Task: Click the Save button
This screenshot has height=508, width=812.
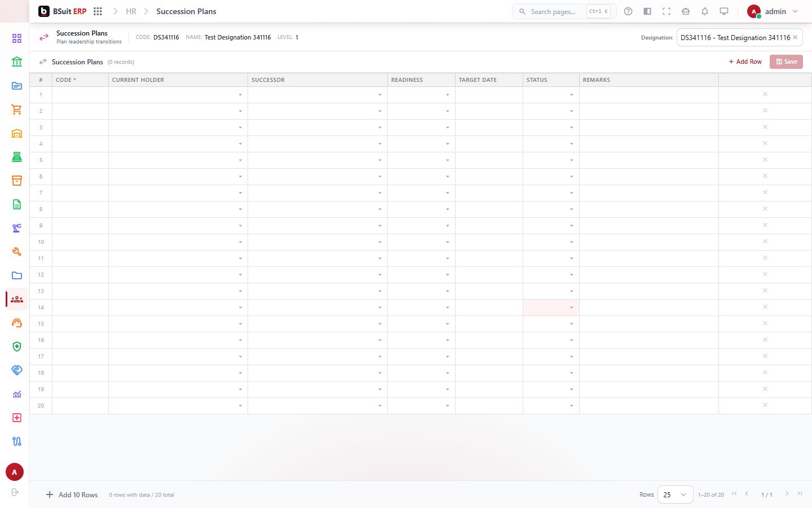Action: click(786, 62)
